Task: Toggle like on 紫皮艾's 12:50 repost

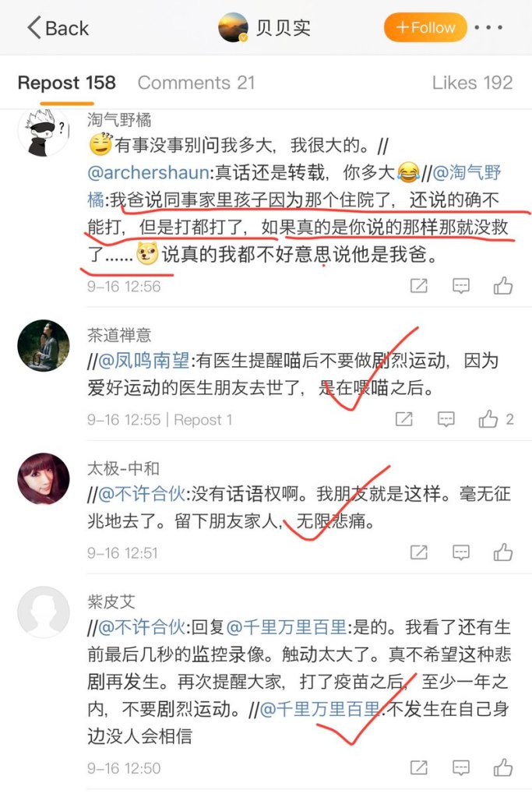Action: point(503,767)
